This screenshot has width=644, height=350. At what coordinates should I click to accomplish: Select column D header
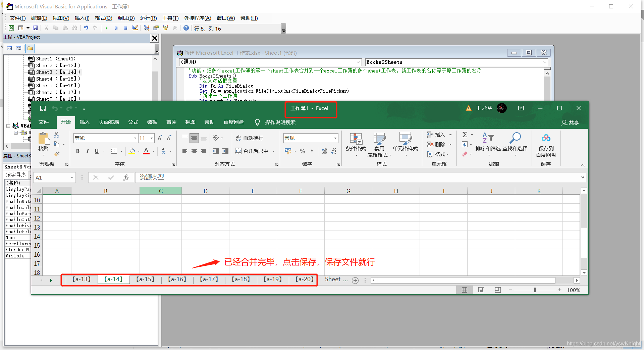point(205,191)
